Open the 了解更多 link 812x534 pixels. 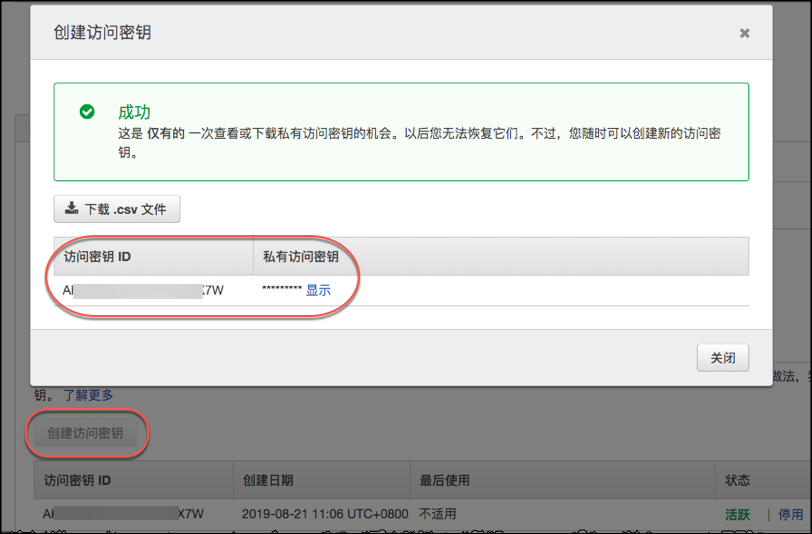(88, 395)
